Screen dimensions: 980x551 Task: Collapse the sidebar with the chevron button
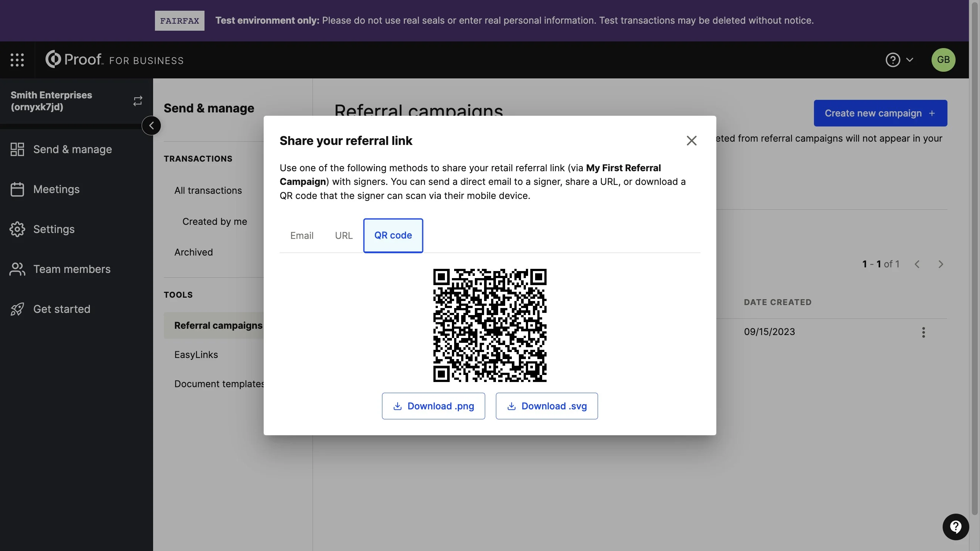click(x=151, y=126)
